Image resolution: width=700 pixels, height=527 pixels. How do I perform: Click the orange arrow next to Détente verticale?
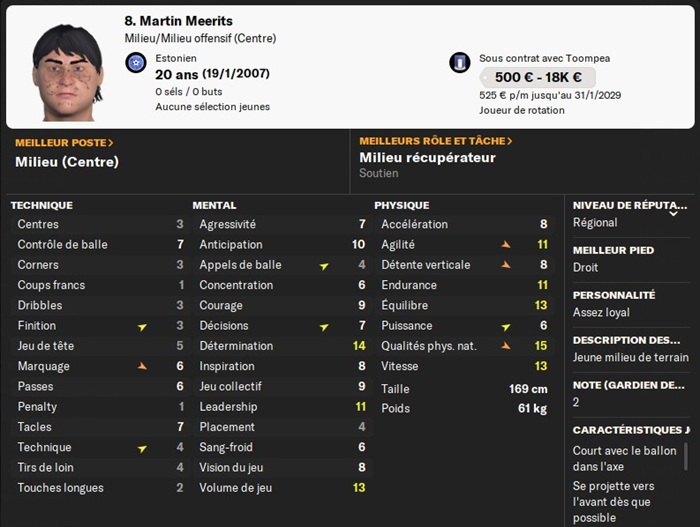(506, 265)
